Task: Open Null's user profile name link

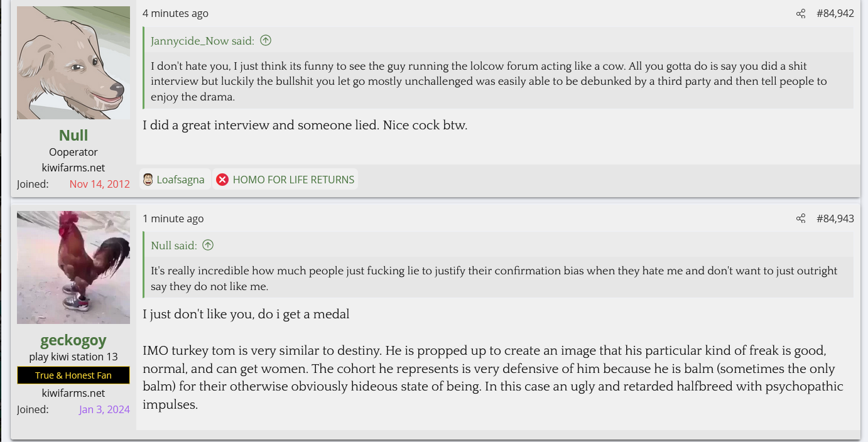Action: coord(73,135)
